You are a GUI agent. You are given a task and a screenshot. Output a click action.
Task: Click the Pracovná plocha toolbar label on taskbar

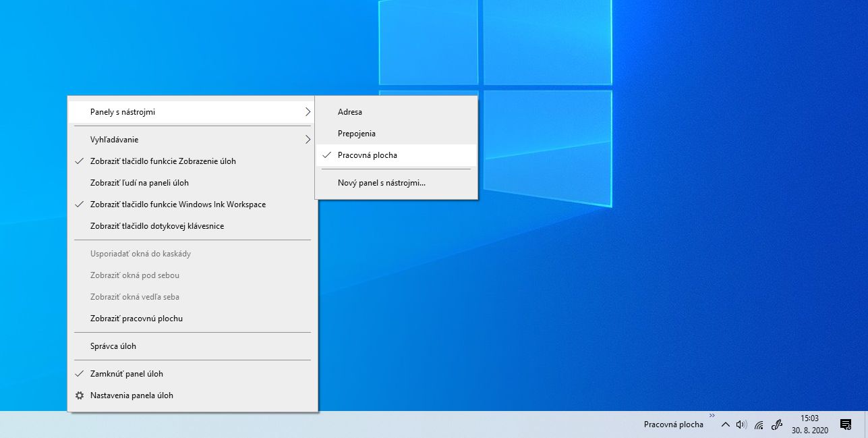coord(673,425)
